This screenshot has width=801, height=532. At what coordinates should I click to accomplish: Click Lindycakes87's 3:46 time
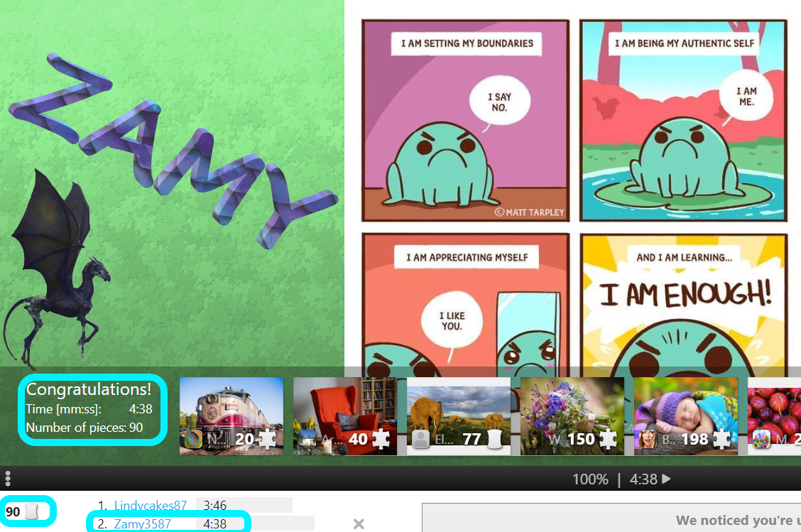click(x=214, y=506)
